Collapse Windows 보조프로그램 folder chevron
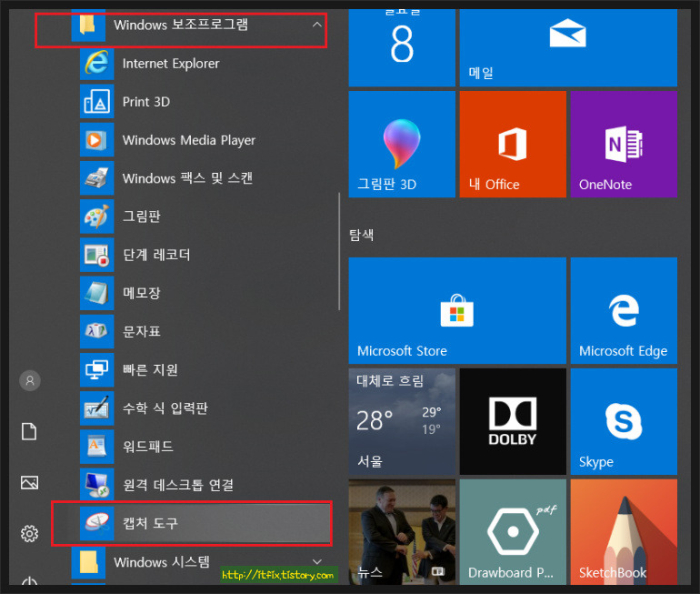 click(x=317, y=25)
